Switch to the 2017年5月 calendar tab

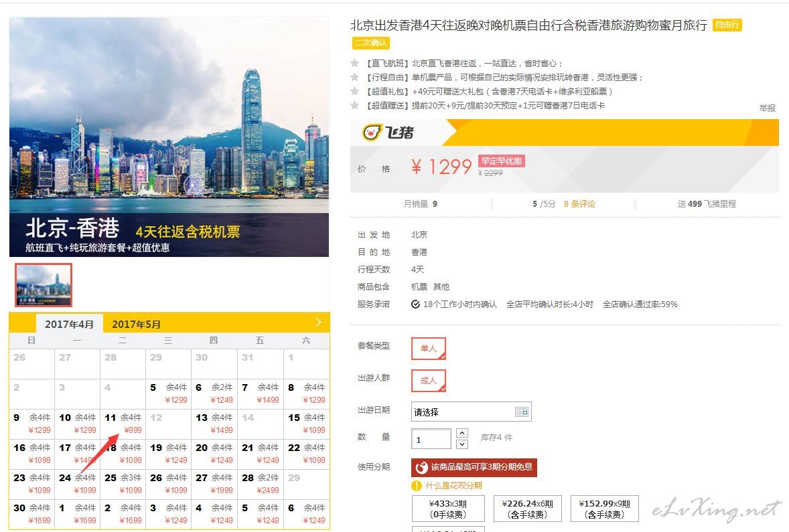point(137,324)
